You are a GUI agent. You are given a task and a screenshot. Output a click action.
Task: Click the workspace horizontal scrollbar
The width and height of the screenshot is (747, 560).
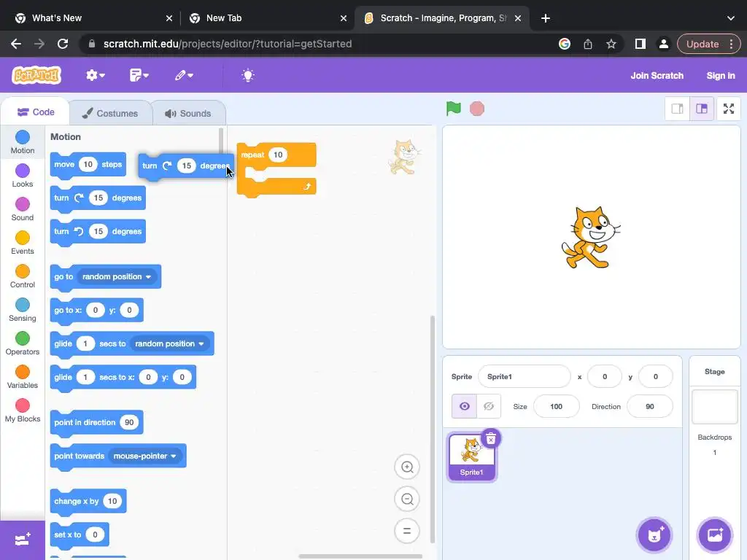360,556
